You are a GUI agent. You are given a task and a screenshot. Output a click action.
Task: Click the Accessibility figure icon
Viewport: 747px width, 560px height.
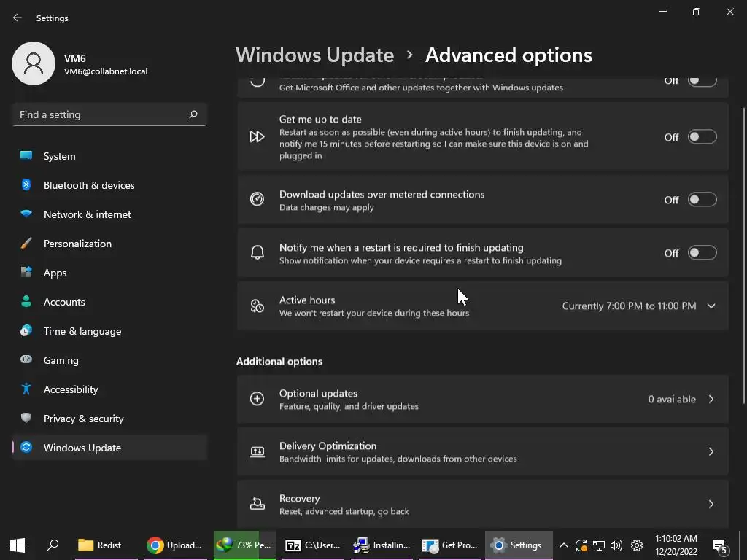[26, 389]
